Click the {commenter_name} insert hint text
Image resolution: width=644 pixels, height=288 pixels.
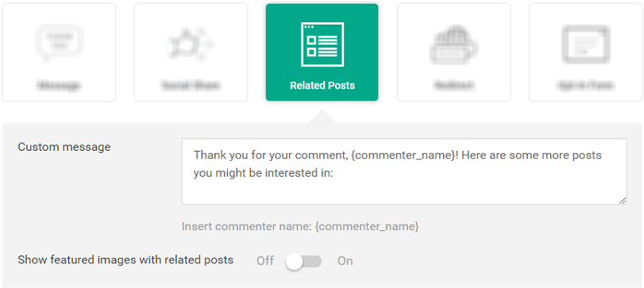[x=367, y=226]
